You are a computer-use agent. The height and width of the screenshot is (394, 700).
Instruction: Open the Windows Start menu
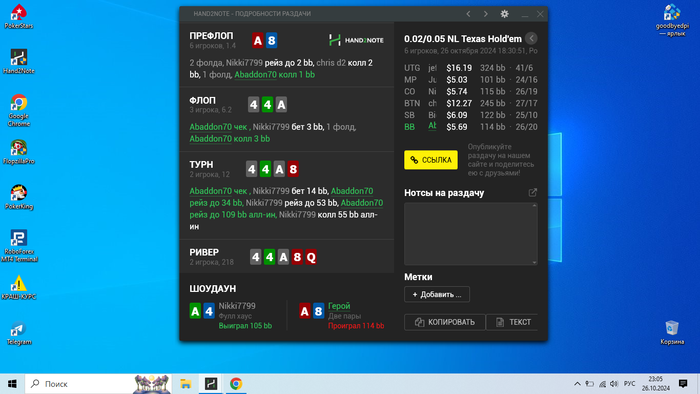(12, 384)
